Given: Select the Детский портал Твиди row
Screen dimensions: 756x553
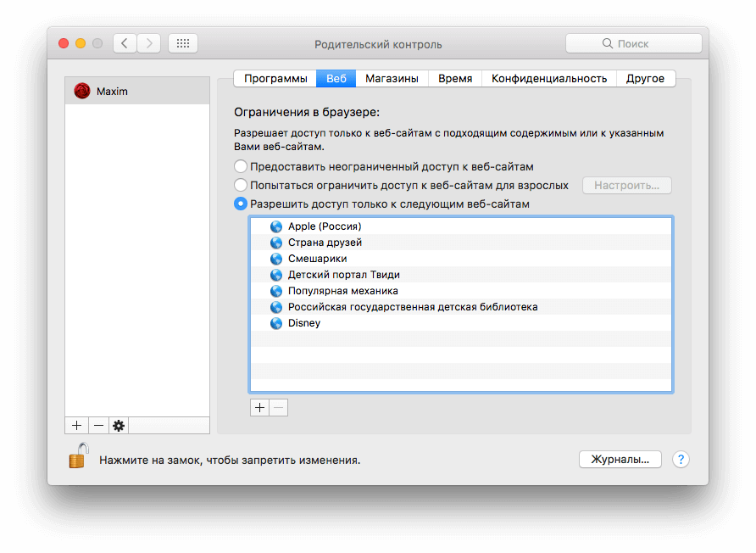Looking at the screenshot, I should (461, 275).
